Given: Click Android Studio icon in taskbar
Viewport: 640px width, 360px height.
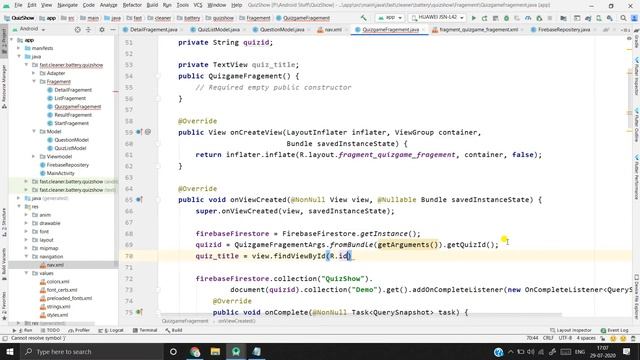Looking at the screenshot, I should [x=236, y=351].
